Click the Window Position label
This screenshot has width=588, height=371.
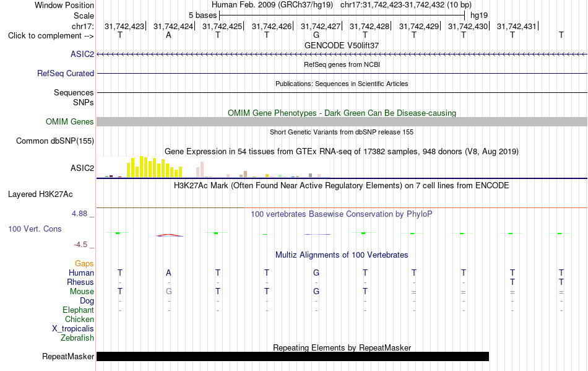[64, 5]
